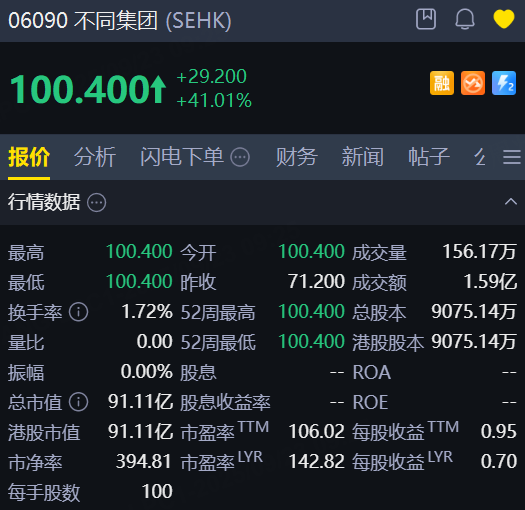The height and width of the screenshot is (510, 525).
Task: Click the 每股收益 LYR value 0.70
Action: coord(499,462)
